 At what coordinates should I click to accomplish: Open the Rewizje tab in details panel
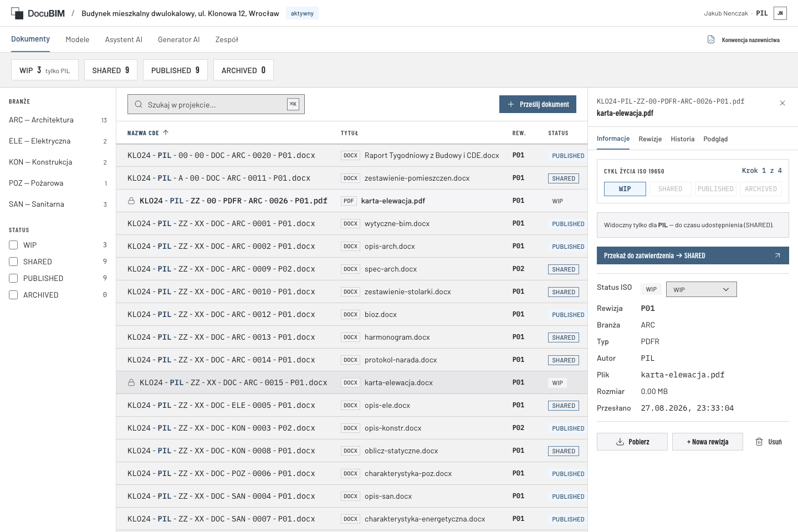pyautogui.click(x=650, y=139)
